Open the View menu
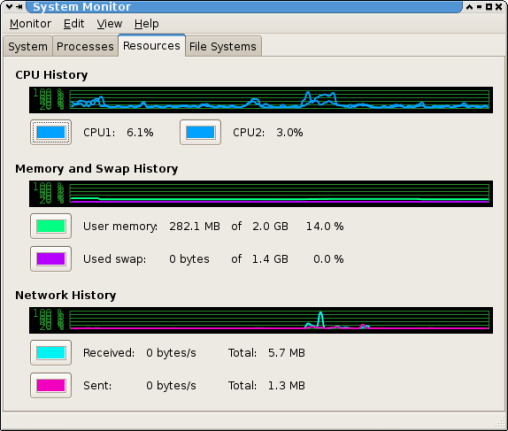The image size is (508, 431). tap(109, 24)
